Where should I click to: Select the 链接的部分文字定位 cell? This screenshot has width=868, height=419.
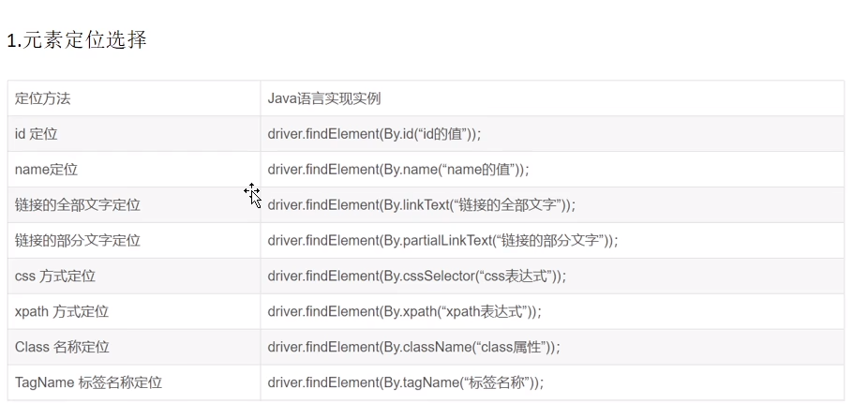click(x=134, y=240)
